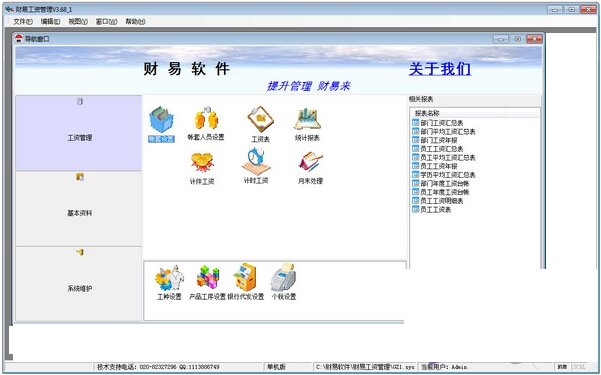
Task: Select the 部门年度工资台帐 report row
Action: pos(440,184)
